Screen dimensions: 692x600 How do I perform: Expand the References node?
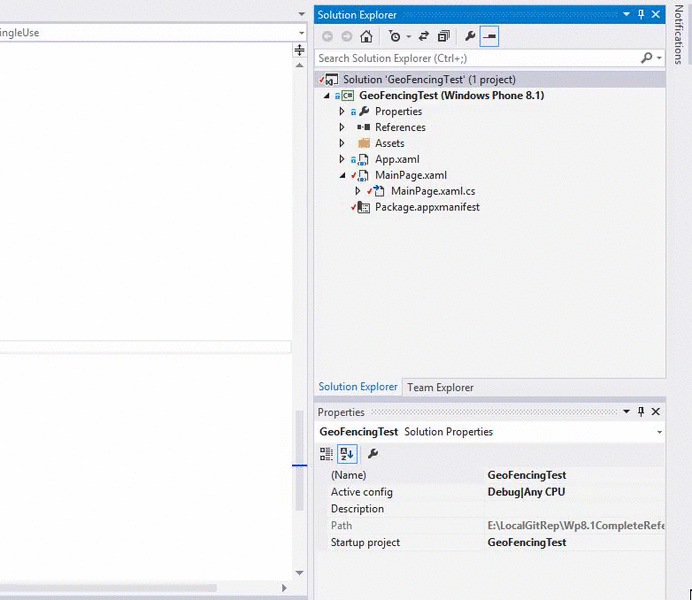point(342,128)
